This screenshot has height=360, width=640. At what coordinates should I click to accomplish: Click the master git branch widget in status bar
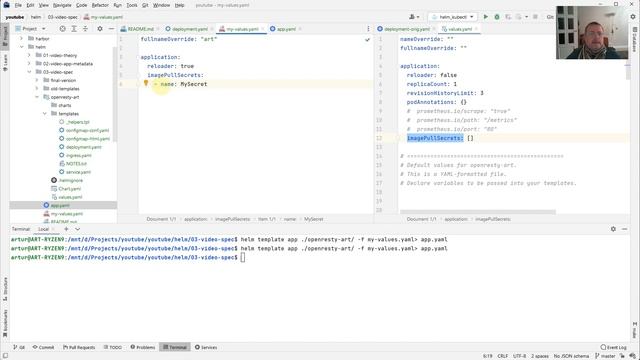pyautogui.click(x=605, y=356)
